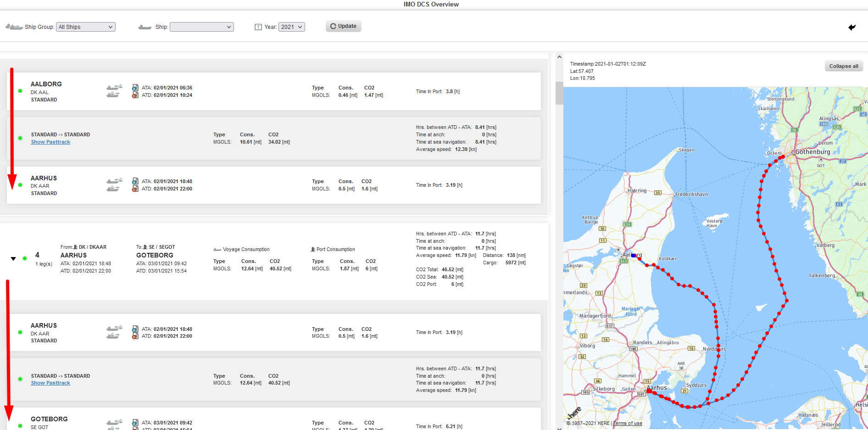Click ATA icon in Goteborg row
Image resolution: width=868 pixels, height=430 pixels.
(x=135, y=423)
